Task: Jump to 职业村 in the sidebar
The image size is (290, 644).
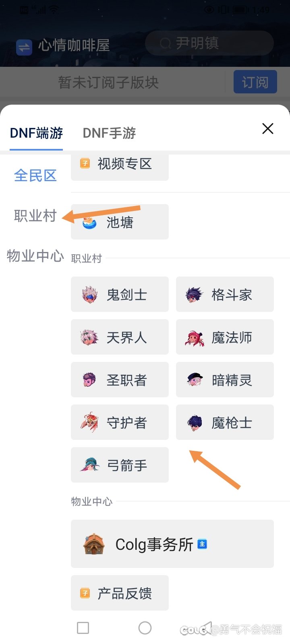Action: pos(35,216)
